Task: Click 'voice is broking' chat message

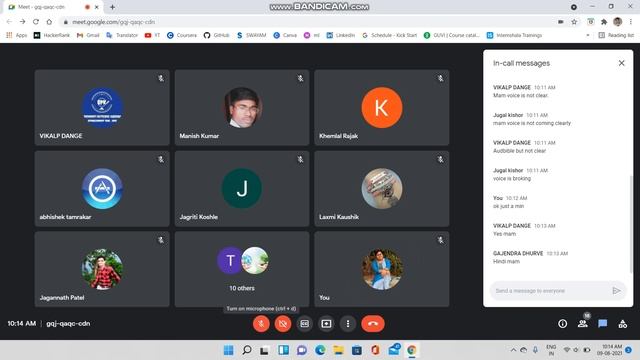Action: (512, 178)
